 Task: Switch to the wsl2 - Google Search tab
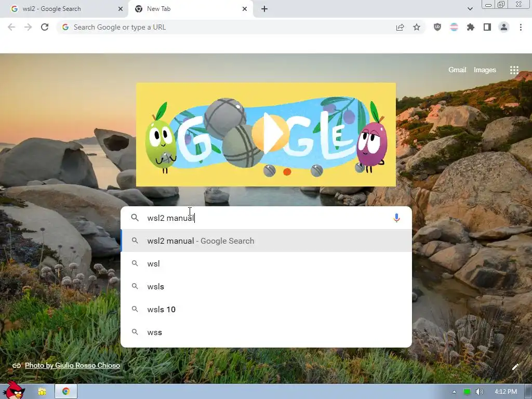(x=64, y=9)
